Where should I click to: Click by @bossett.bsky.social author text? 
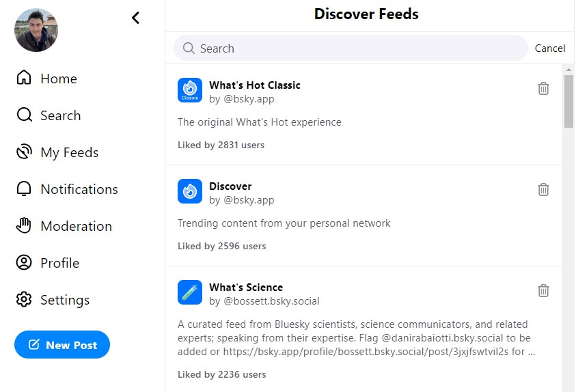click(264, 301)
